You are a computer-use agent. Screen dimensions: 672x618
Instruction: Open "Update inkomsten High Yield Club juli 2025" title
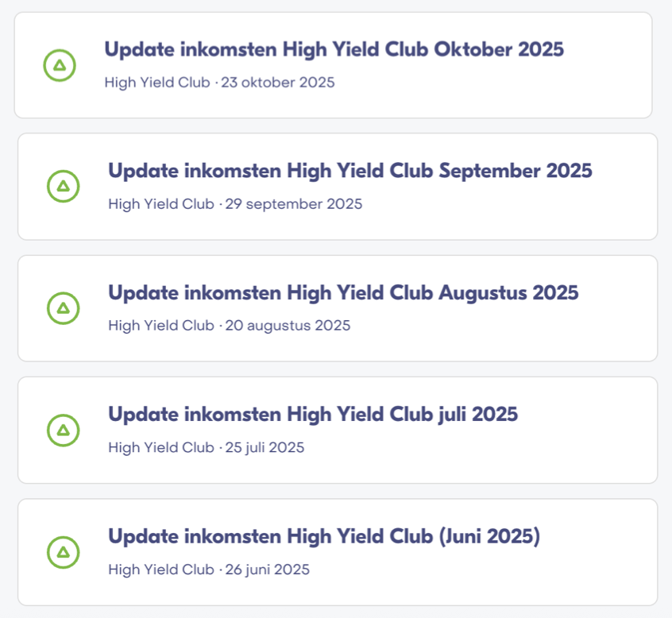coord(313,414)
